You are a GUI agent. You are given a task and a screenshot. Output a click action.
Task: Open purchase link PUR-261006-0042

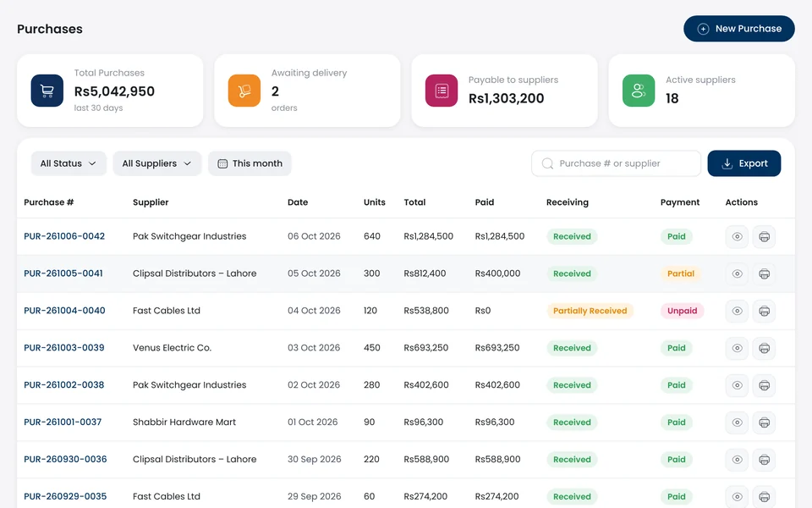click(64, 236)
